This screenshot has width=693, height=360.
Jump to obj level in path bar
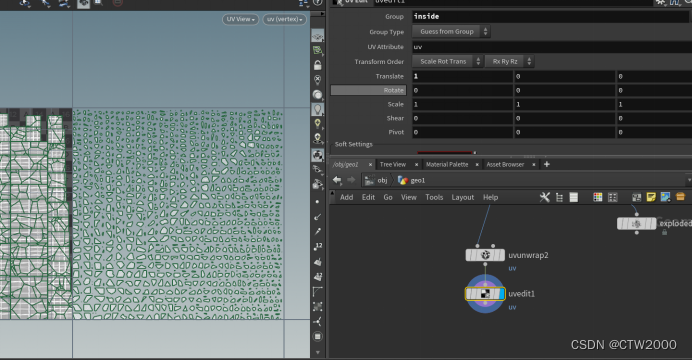click(377, 180)
